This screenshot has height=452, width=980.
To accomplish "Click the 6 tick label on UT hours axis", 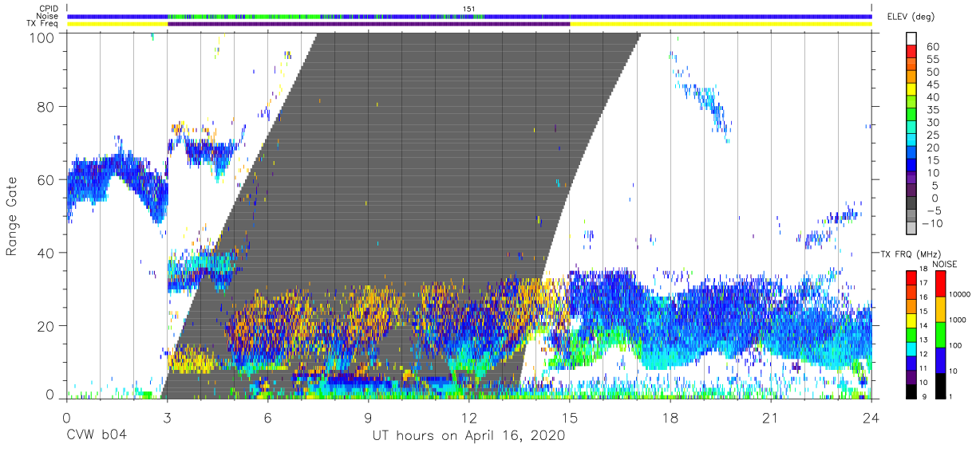I will [x=267, y=419].
